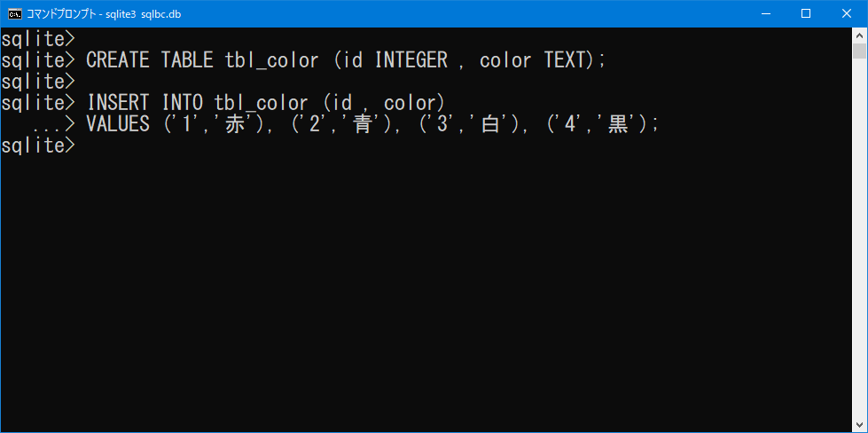
Task: Click the word INTEGER in the CREATE statement
Action: 411,60
